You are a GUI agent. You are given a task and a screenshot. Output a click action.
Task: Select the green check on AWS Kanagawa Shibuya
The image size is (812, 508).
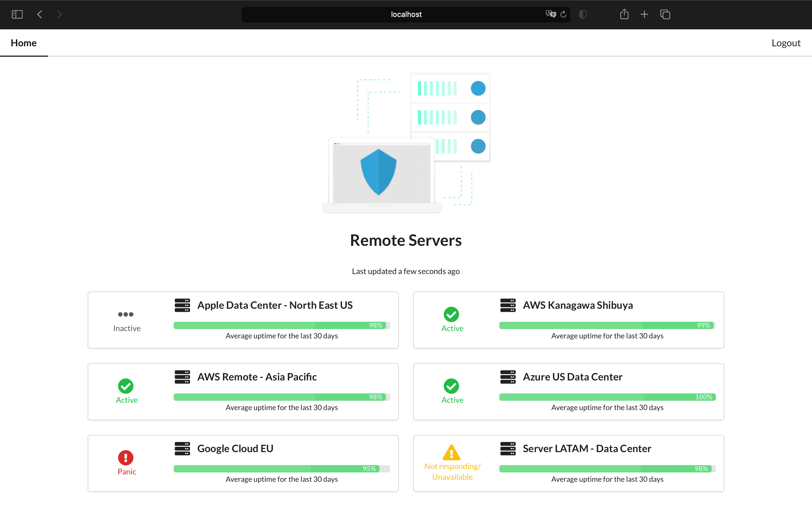click(451, 314)
